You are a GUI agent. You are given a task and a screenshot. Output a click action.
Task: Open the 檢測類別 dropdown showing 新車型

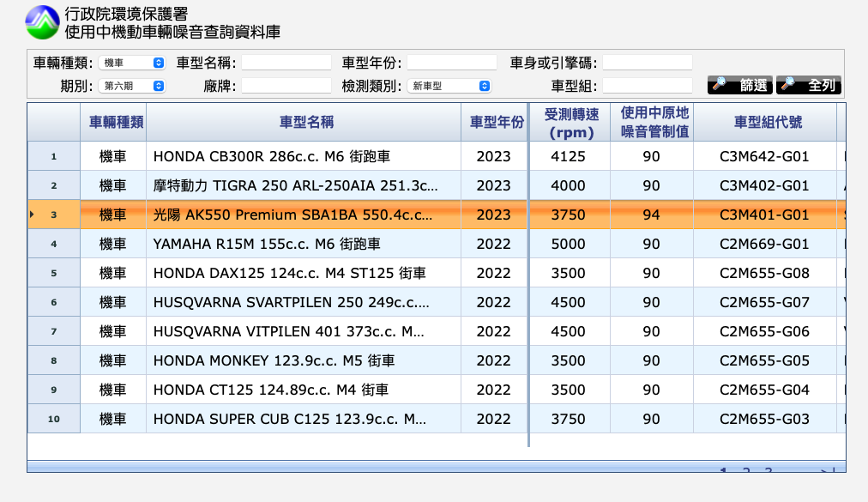pos(449,86)
